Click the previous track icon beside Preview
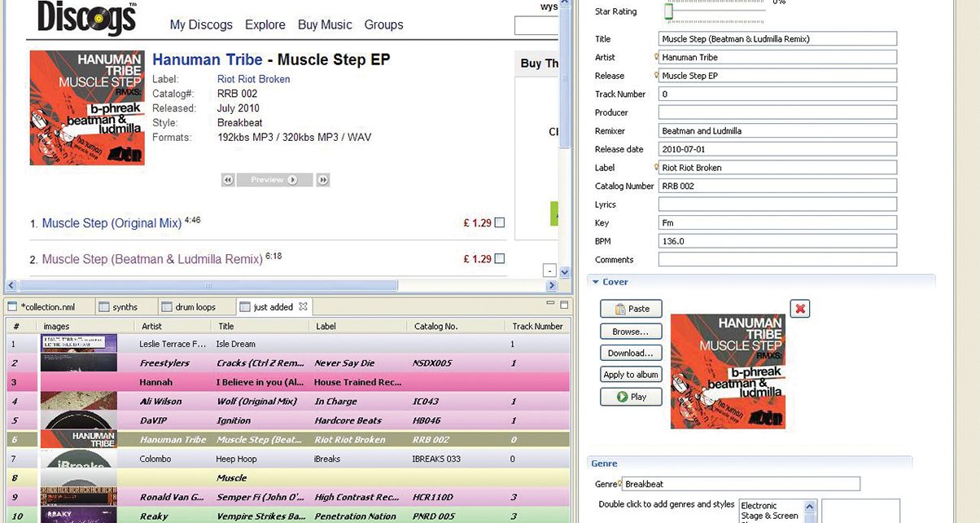The width and height of the screenshot is (980, 523). pos(229,180)
